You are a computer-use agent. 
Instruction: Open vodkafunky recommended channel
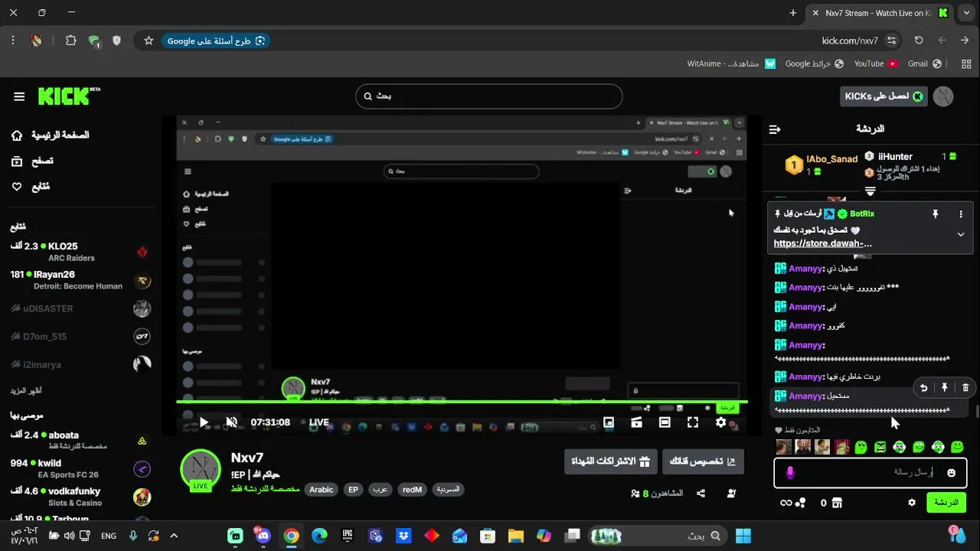(x=79, y=497)
